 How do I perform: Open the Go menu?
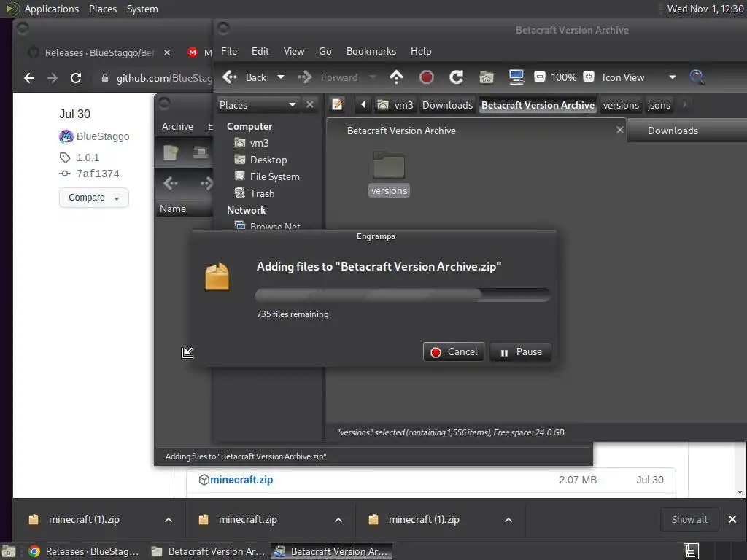[x=325, y=51]
